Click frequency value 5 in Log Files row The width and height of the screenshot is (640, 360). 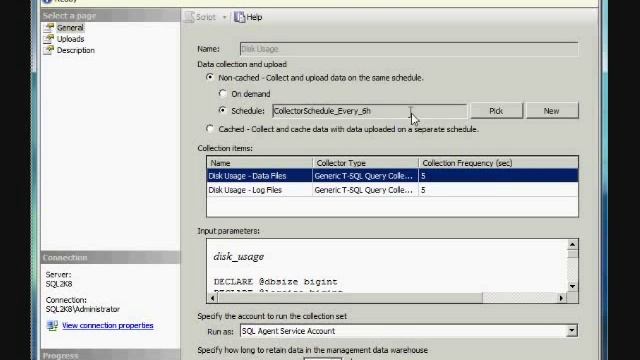[423, 190]
